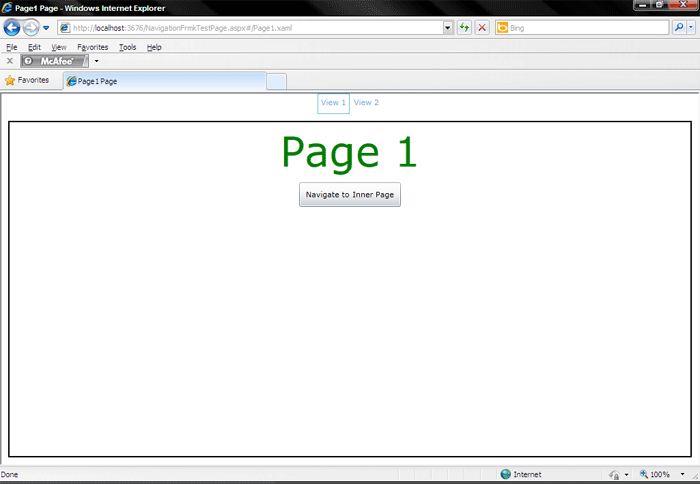The width and height of the screenshot is (700, 484).
Task: Open the Favorites menu
Action: point(92,47)
